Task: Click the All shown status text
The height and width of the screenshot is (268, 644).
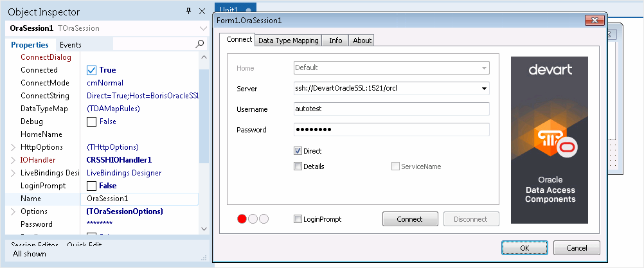Action: 30,254
